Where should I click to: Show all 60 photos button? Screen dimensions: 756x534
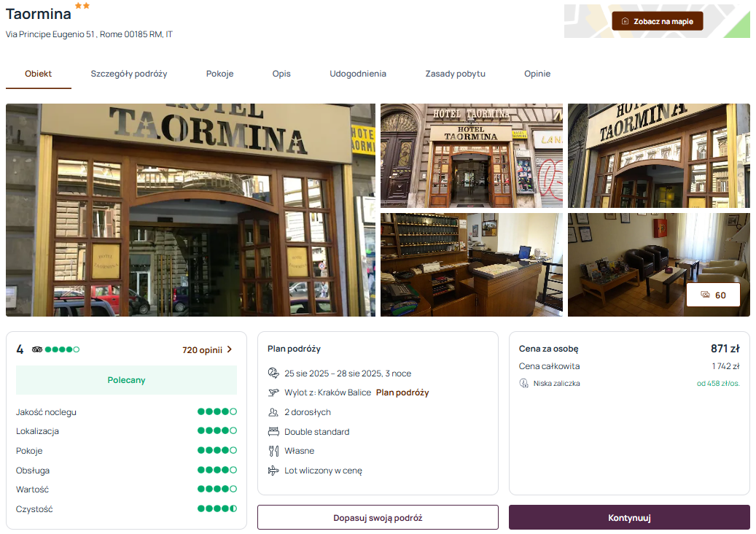tap(713, 295)
